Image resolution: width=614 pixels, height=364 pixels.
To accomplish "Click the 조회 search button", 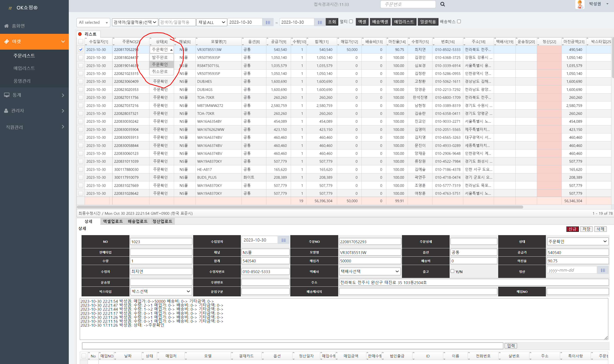I will (332, 22).
